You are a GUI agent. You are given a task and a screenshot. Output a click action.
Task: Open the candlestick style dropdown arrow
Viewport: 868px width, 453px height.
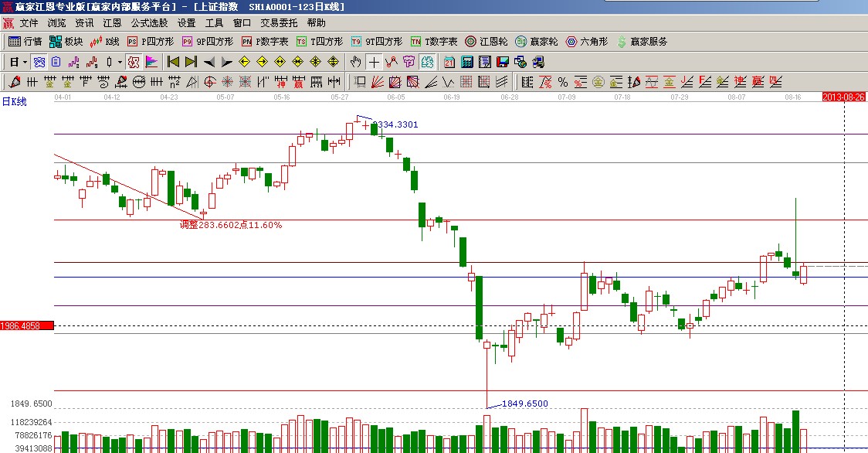point(118,62)
